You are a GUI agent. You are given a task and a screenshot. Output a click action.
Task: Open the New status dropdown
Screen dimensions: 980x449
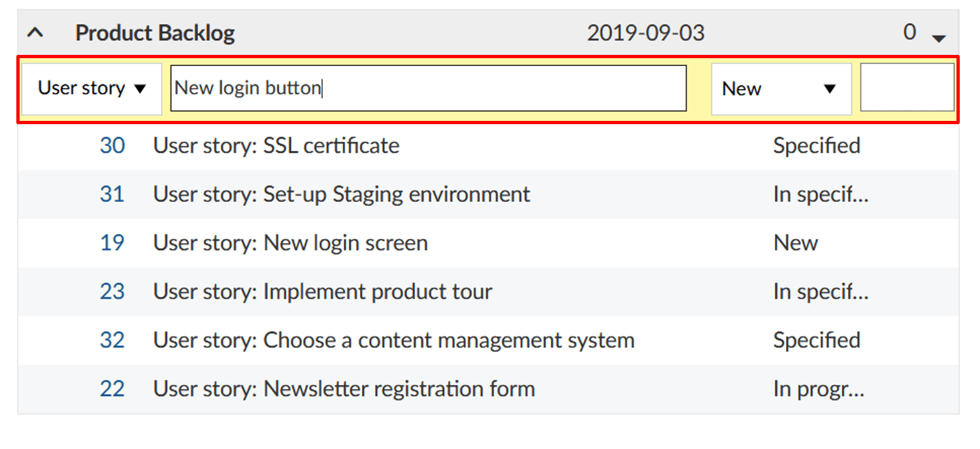[781, 88]
